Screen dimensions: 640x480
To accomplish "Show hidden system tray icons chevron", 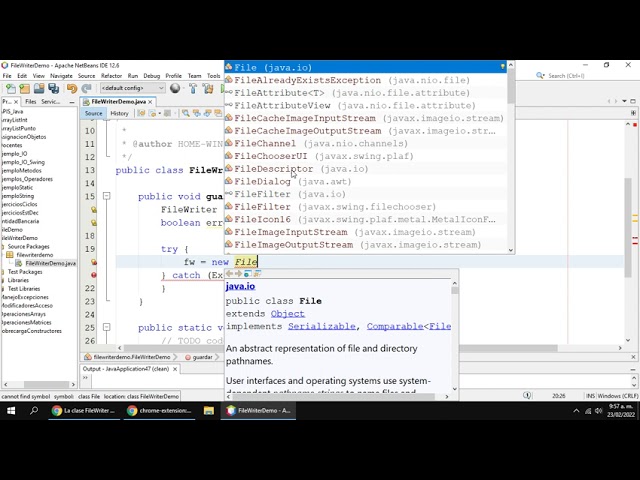I will click(576, 411).
